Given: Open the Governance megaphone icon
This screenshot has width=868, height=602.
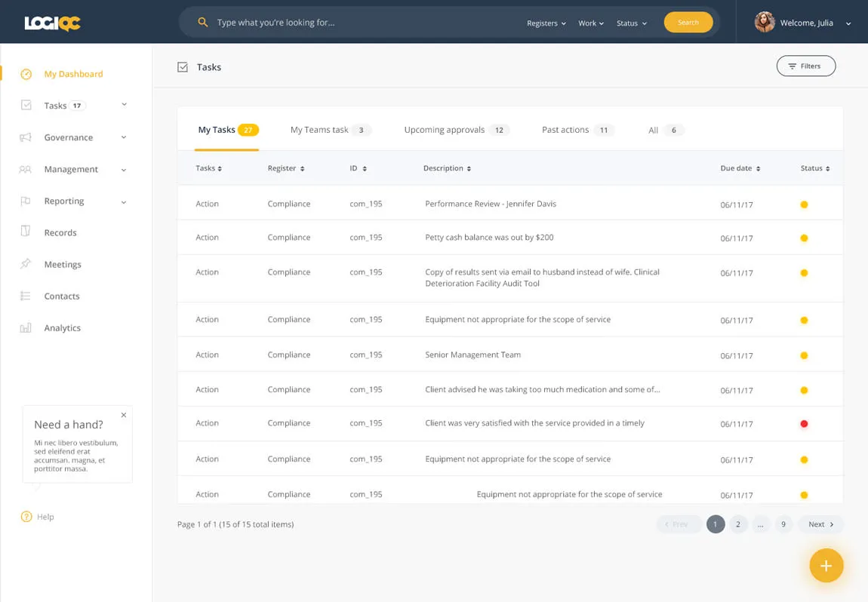Looking at the screenshot, I should click(27, 137).
